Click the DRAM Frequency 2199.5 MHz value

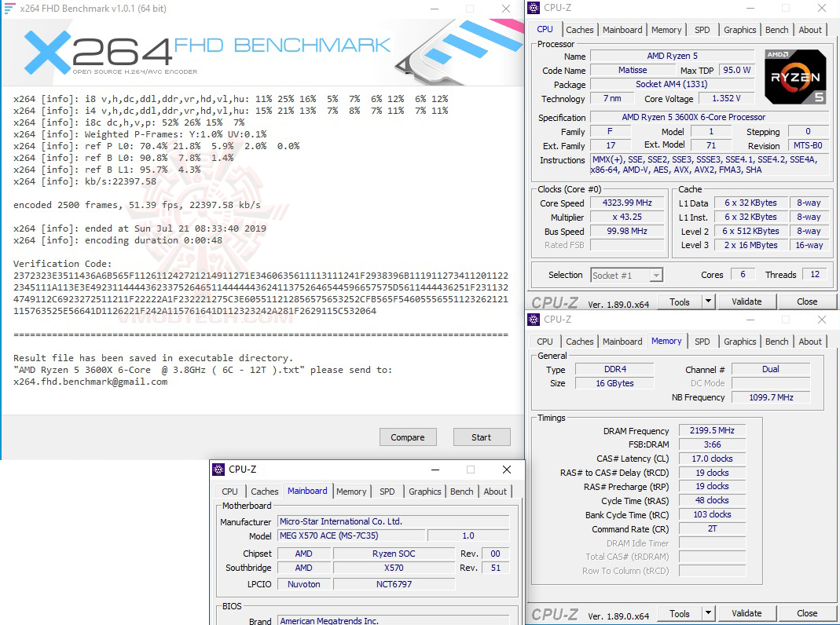(x=712, y=430)
